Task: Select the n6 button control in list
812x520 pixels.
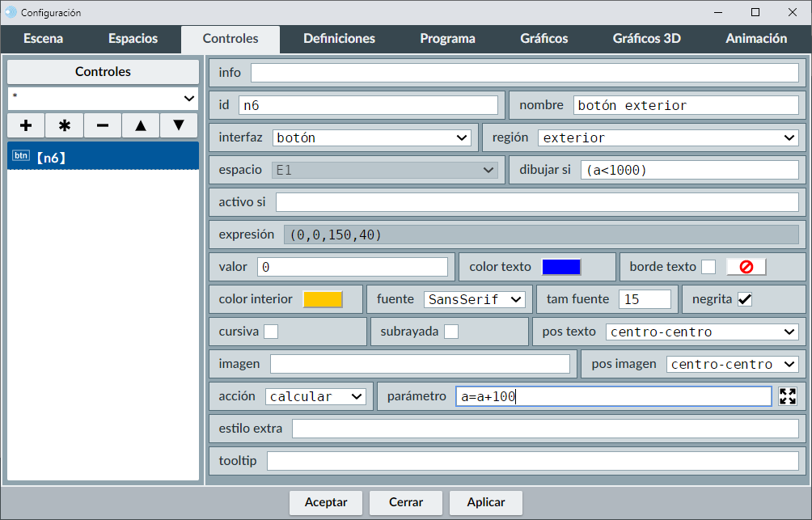Action: click(103, 157)
